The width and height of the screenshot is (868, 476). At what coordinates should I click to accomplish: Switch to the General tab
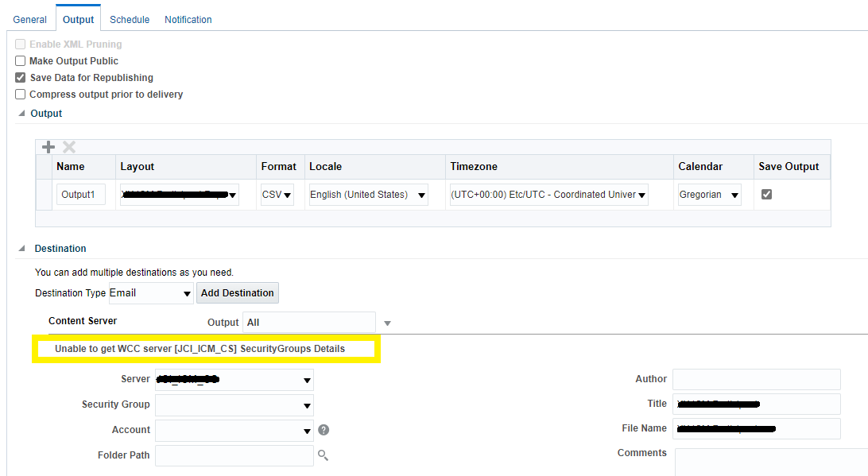[30, 19]
